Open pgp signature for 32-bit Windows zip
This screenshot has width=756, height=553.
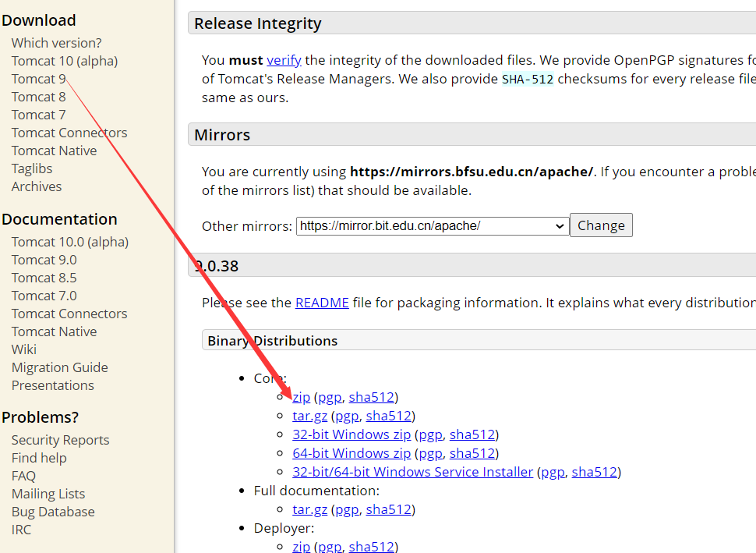(430, 434)
